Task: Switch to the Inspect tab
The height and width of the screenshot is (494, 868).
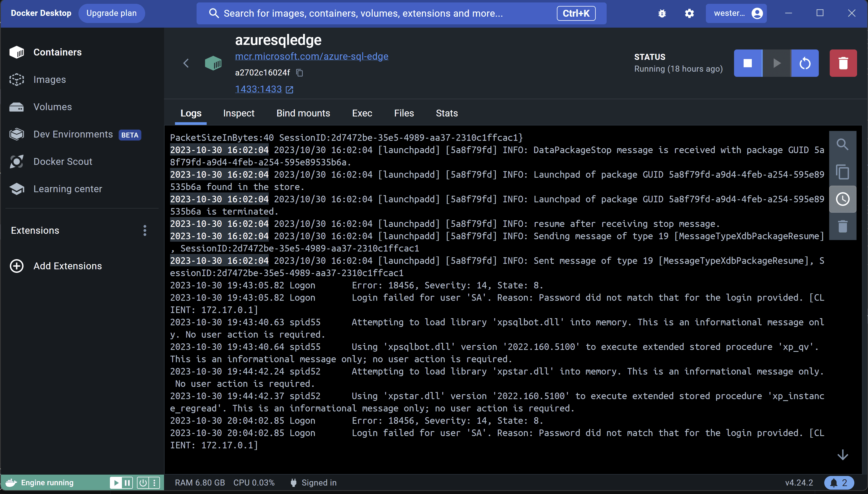Action: 238,113
